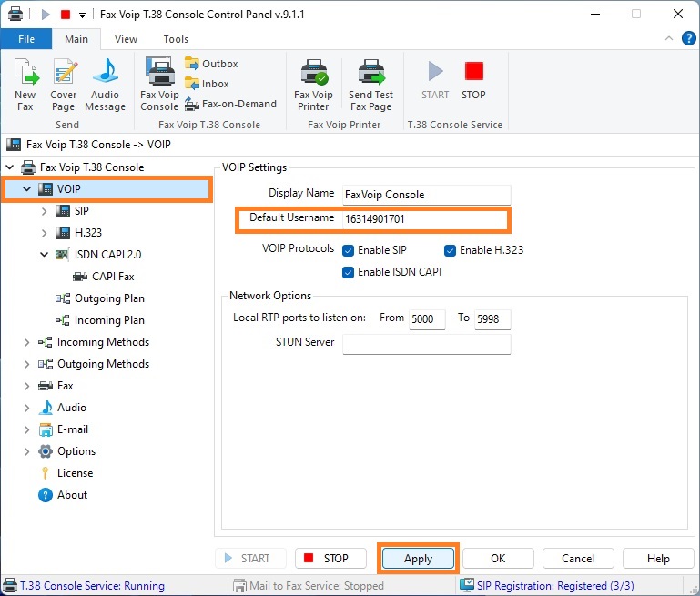
Task: Expand the Options node chevron
Action: click(26, 451)
